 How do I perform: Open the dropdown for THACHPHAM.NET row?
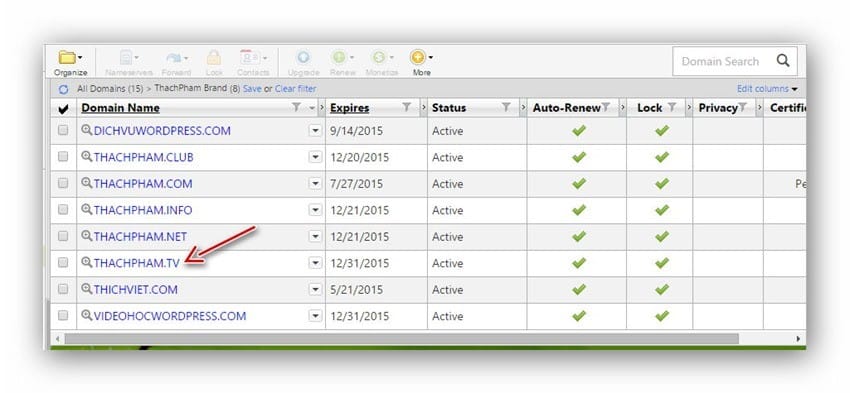(x=315, y=236)
